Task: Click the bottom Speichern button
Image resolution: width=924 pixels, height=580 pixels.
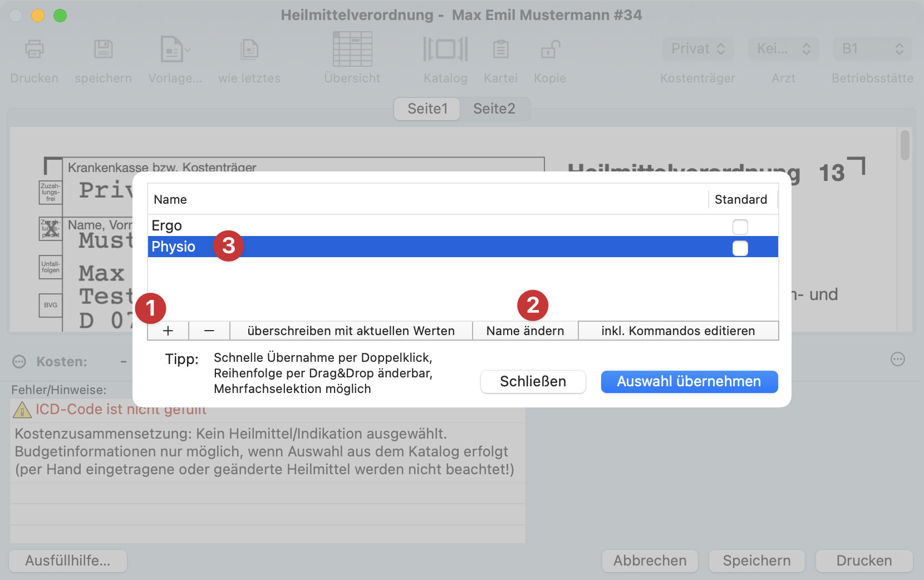Action: tap(757, 561)
